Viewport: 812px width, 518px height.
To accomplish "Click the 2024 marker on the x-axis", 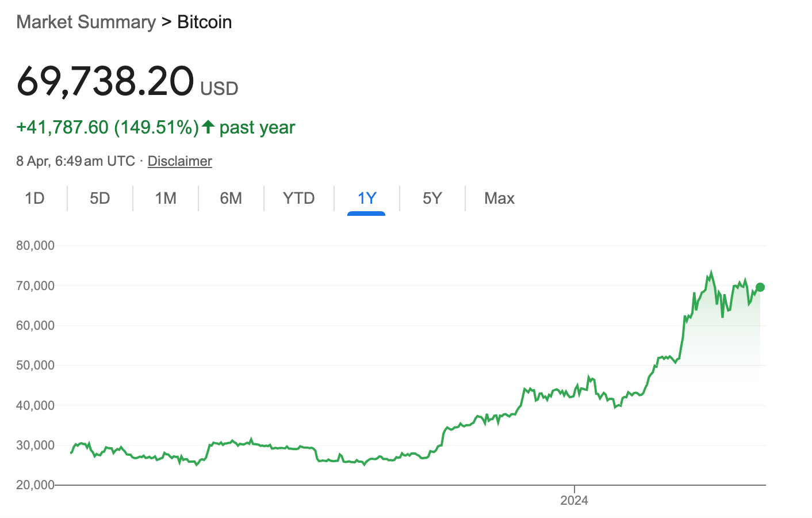I will [574, 500].
